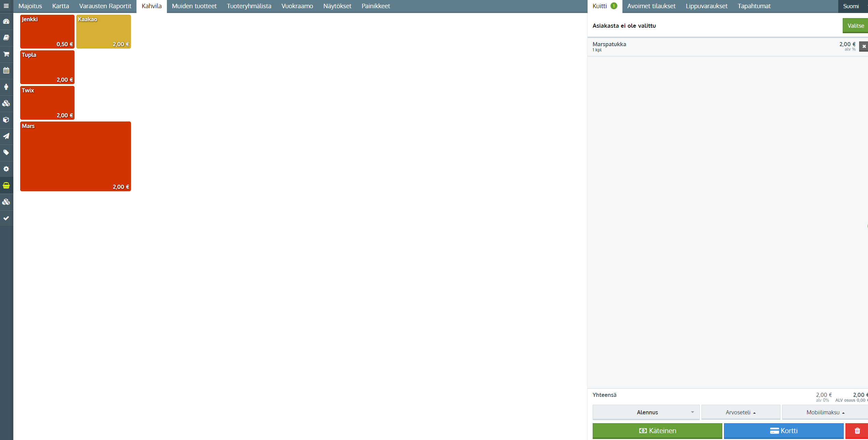Open the dashboard gauge icon
The image size is (868, 440).
pyautogui.click(x=6, y=21)
